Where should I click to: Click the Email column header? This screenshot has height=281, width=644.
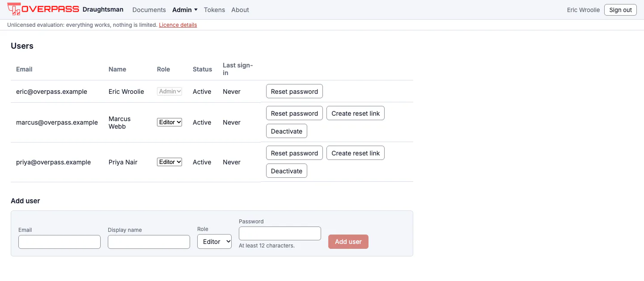[24, 69]
